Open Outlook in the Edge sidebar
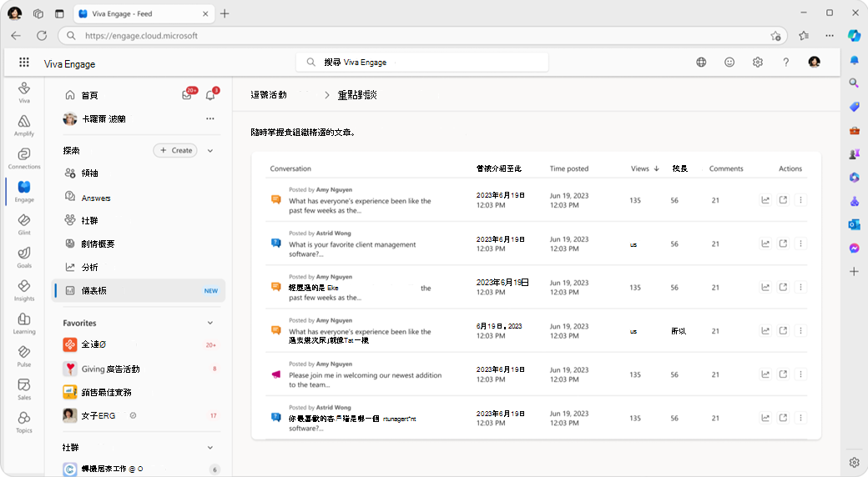The width and height of the screenshot is (868, 477). click(854, 224)
